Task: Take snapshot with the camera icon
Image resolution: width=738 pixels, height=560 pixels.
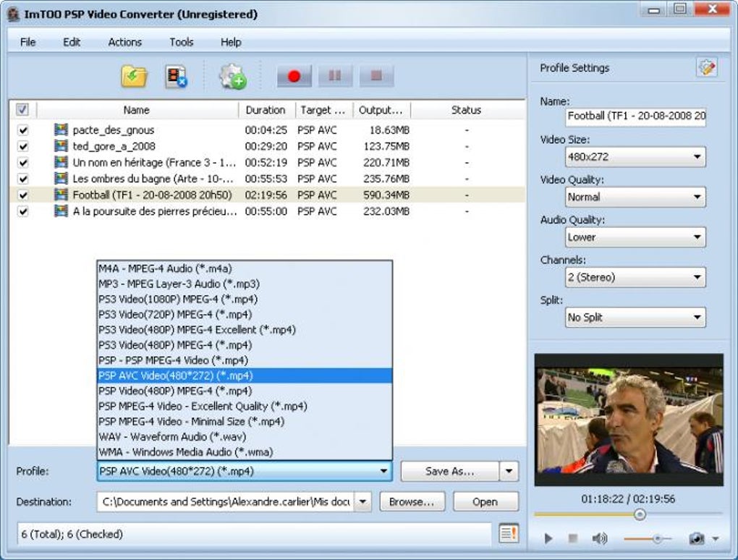Action: click(697, 538)
